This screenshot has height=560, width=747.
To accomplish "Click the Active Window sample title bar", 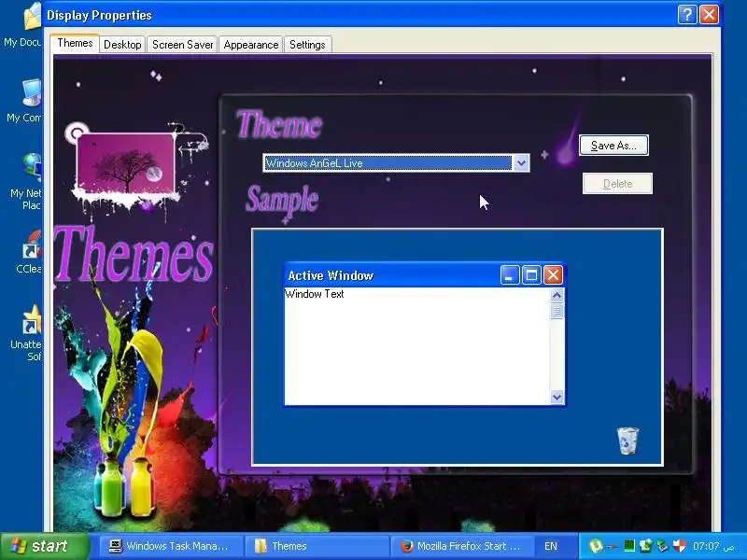I will click(424, 275).
